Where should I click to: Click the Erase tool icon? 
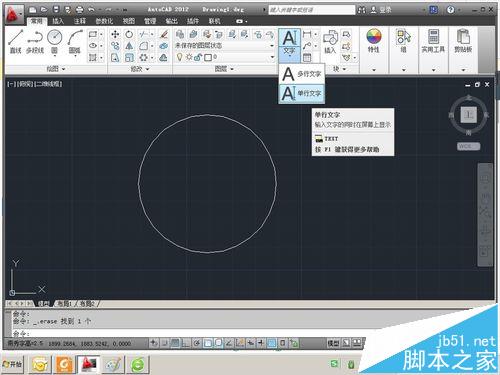pyautogui.click(x=163, y=34)
